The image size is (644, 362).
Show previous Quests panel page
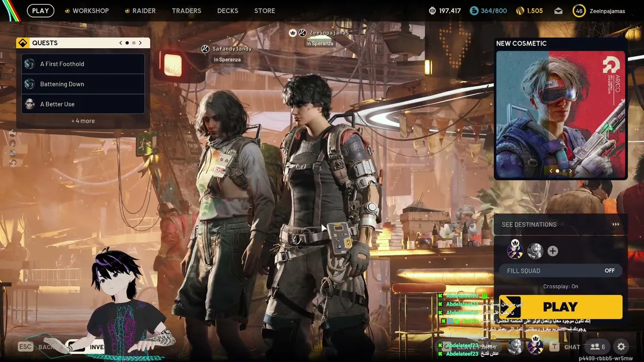tap(121, 43)
